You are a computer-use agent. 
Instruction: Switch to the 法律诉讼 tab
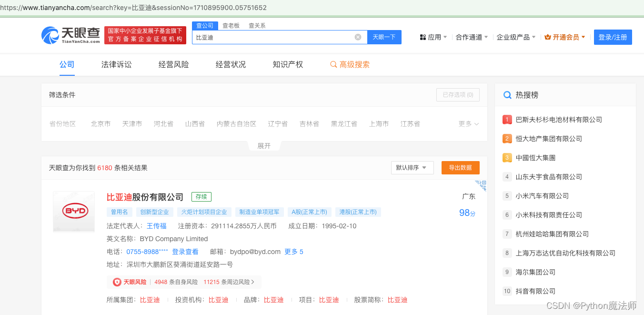coord(117,64)
